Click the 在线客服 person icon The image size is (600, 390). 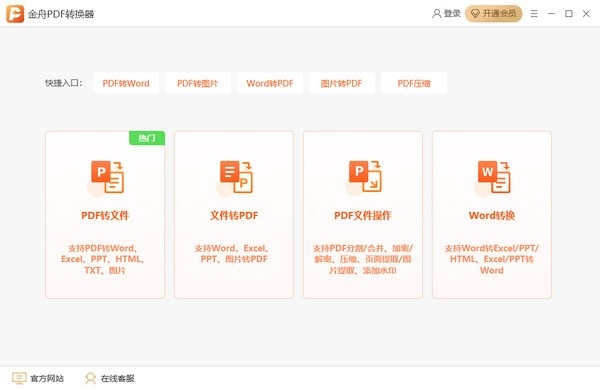pos(90,378)
